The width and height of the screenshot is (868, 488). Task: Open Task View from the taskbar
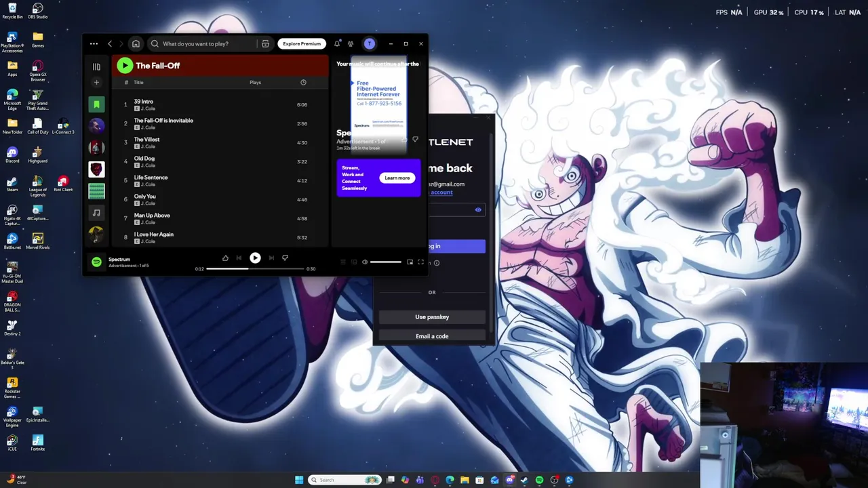391,480
